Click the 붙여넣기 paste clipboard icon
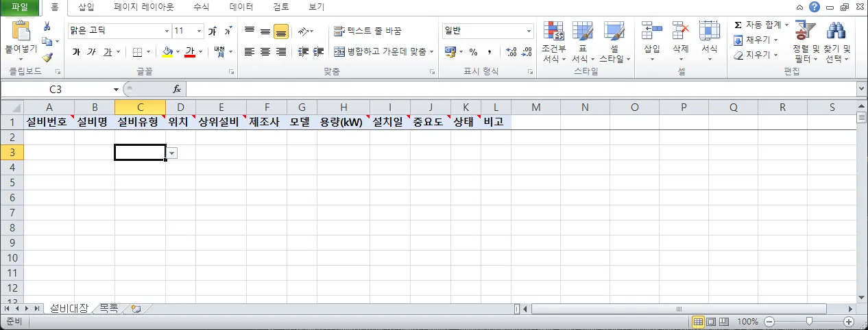 click(21, 31)
